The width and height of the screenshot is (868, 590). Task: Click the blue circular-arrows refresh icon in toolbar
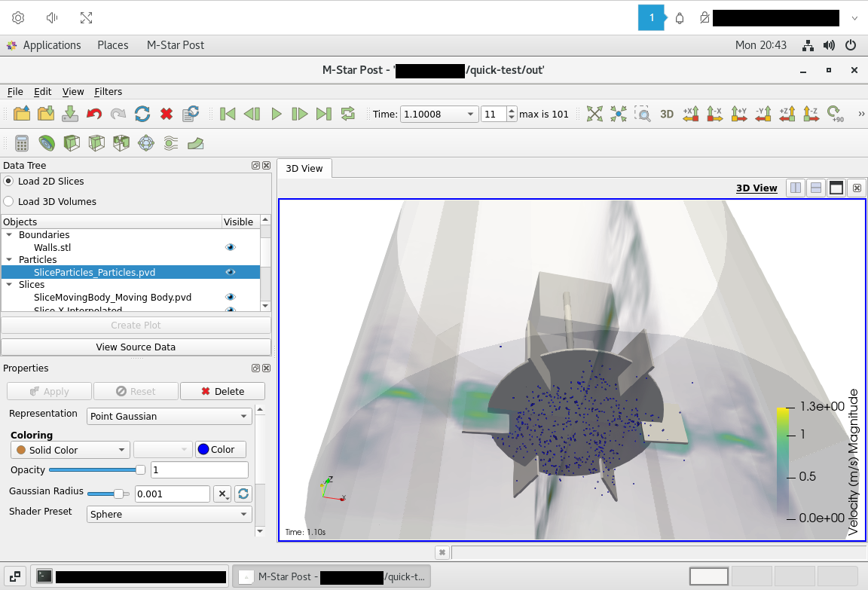click(142, 114)
